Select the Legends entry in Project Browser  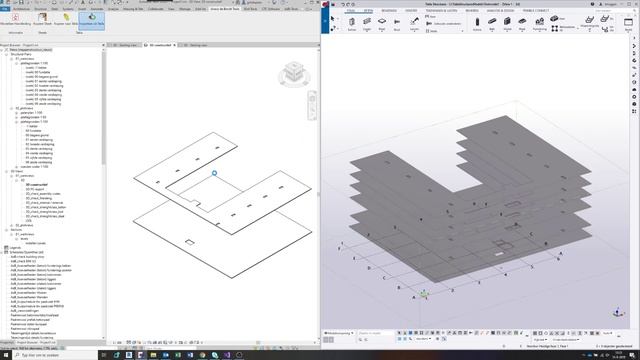click(x=15, y=248)
